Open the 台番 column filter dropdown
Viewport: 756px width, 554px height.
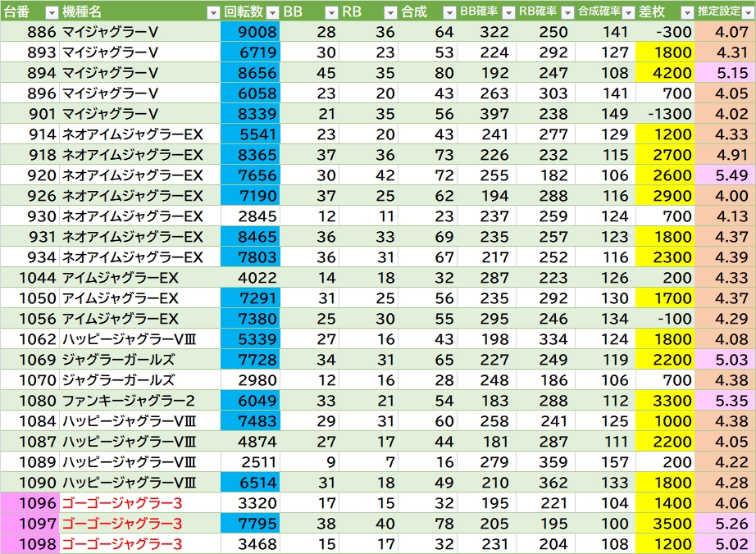coord(51,12)
